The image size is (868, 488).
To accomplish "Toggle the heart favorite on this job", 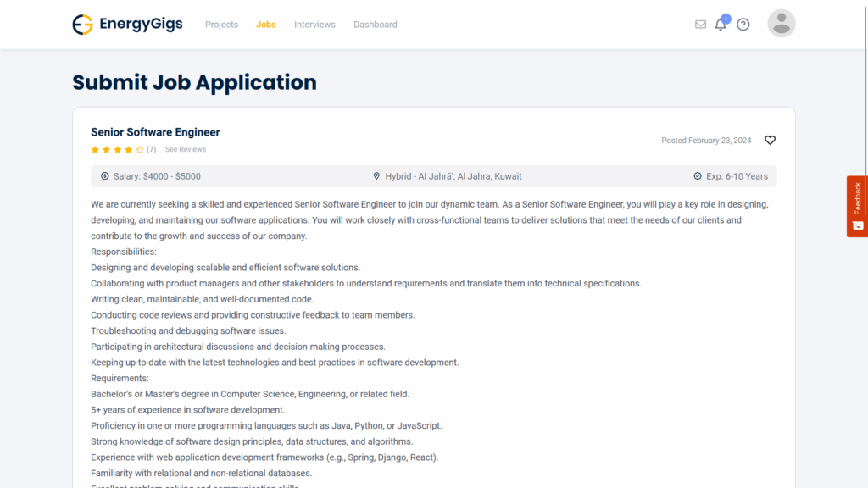I will click(770, 141).
